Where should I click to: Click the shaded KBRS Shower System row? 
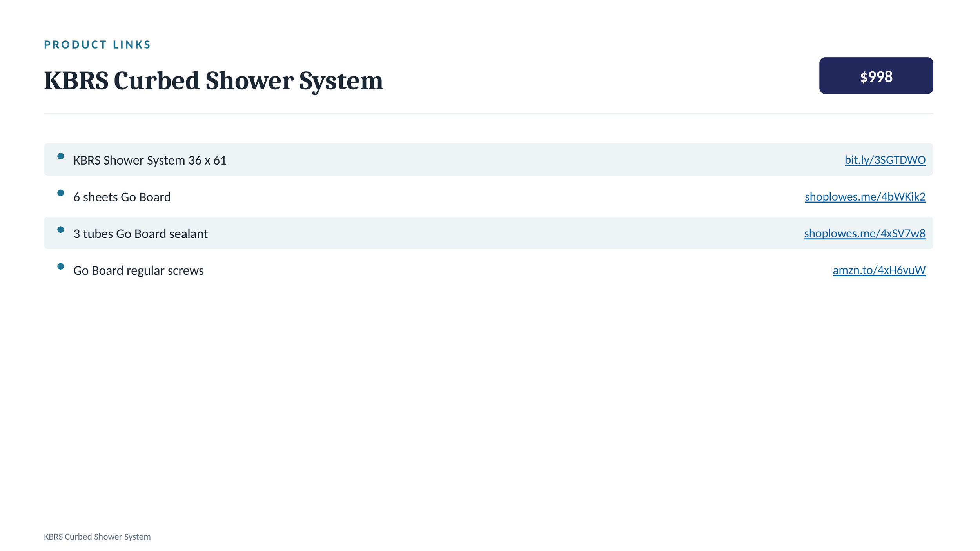coord(488,159)
